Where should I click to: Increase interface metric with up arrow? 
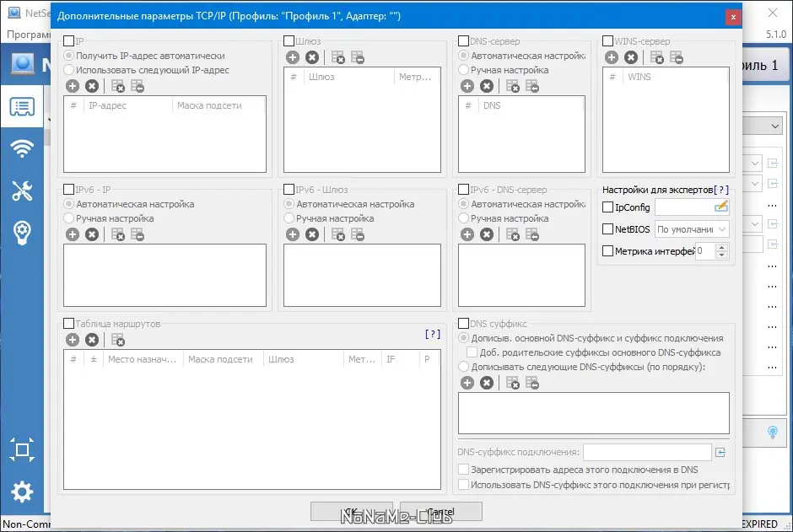pyautogui.click(x=722, y=247)
